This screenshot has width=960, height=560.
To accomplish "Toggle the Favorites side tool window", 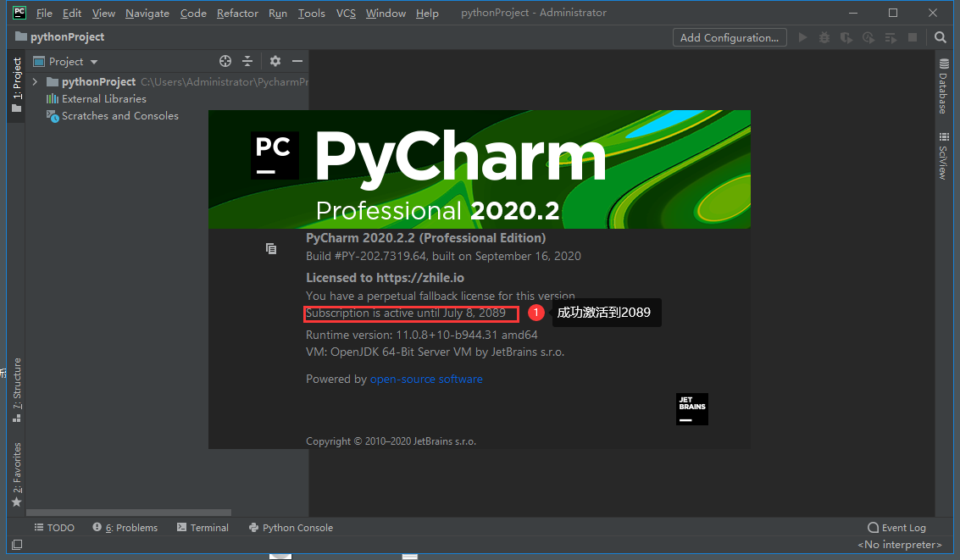I will 16,473.
